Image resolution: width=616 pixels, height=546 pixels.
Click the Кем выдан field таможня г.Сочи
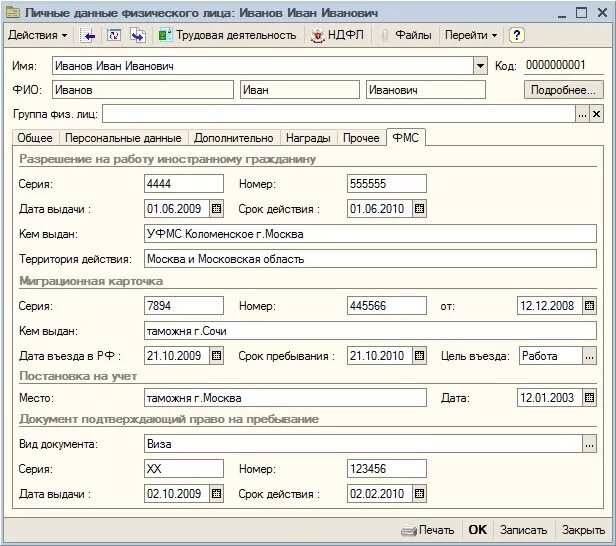point(370,331)
